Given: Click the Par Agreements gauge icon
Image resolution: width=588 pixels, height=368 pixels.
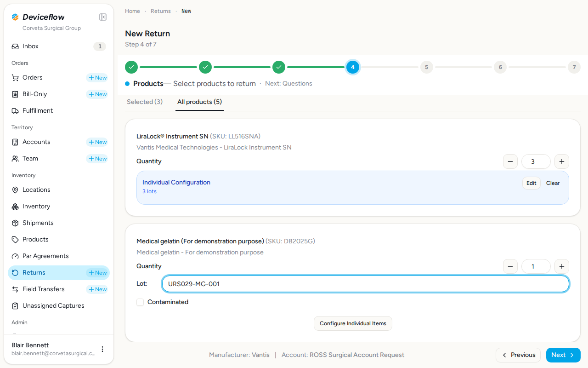Looking at the screenshot, I should (15, 256).
